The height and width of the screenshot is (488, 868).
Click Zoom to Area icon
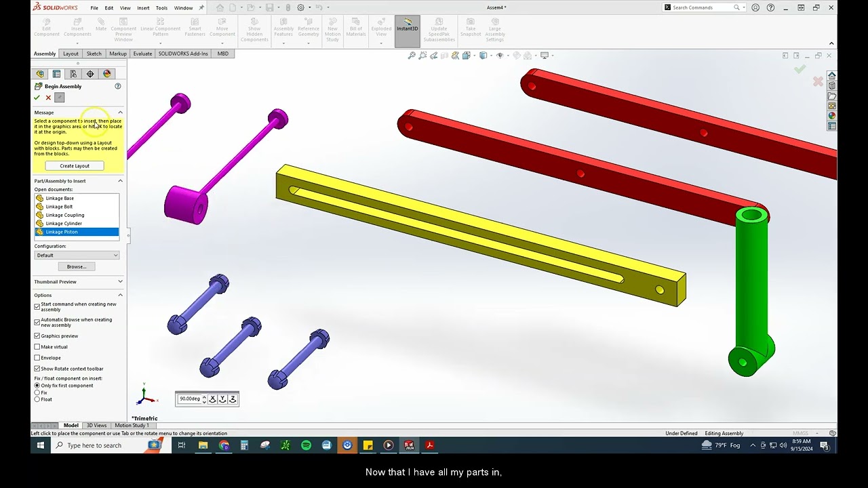tap(422, 56)
